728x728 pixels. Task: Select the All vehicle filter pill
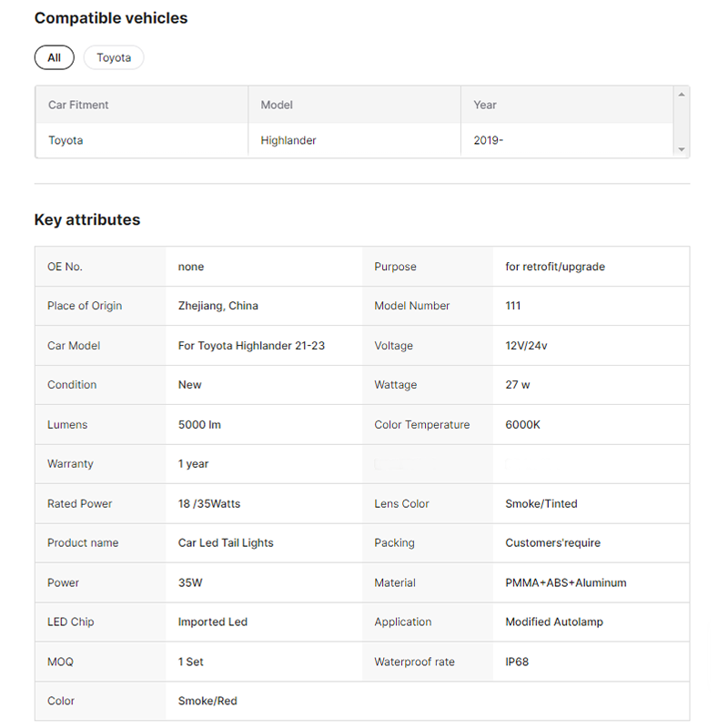coord(54,57)
